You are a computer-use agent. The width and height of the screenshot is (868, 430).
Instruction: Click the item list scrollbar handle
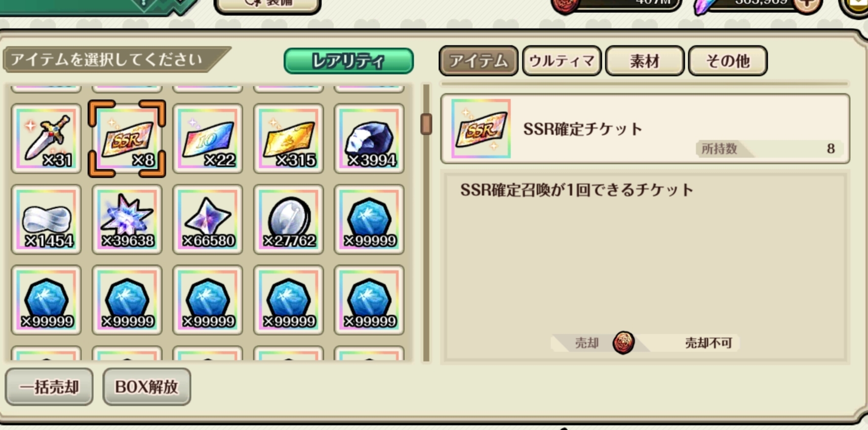pos(426,124)
